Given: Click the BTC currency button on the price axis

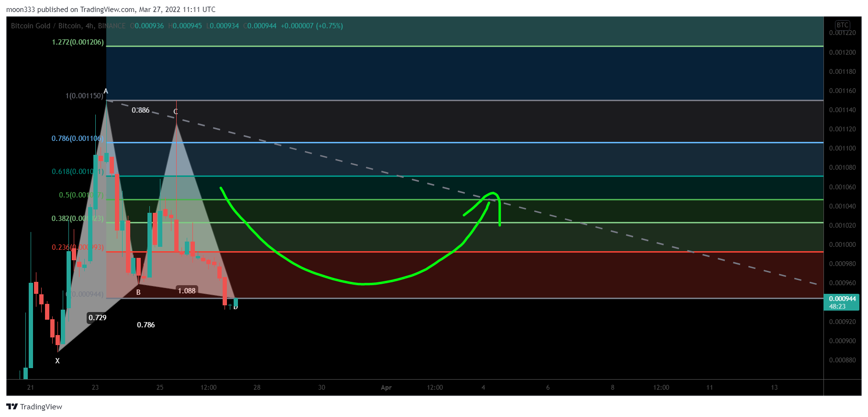Looking at the screenshot, I should tap(842, 25).
